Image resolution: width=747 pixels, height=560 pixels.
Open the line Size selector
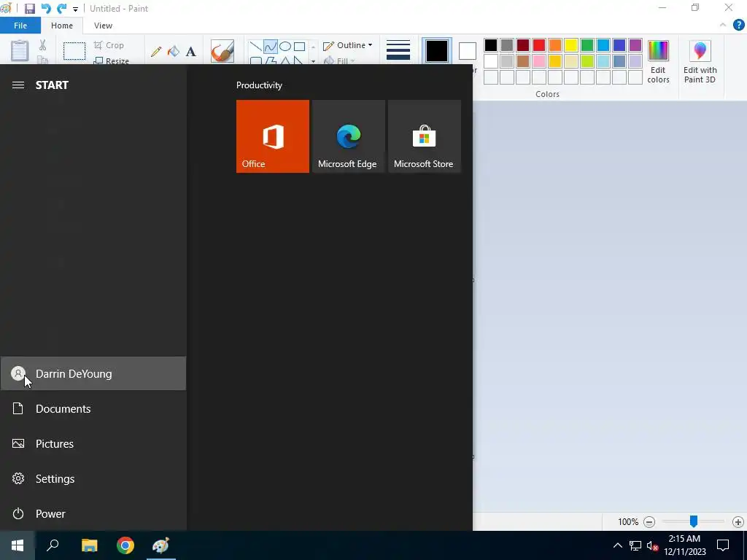click(398, 50)
